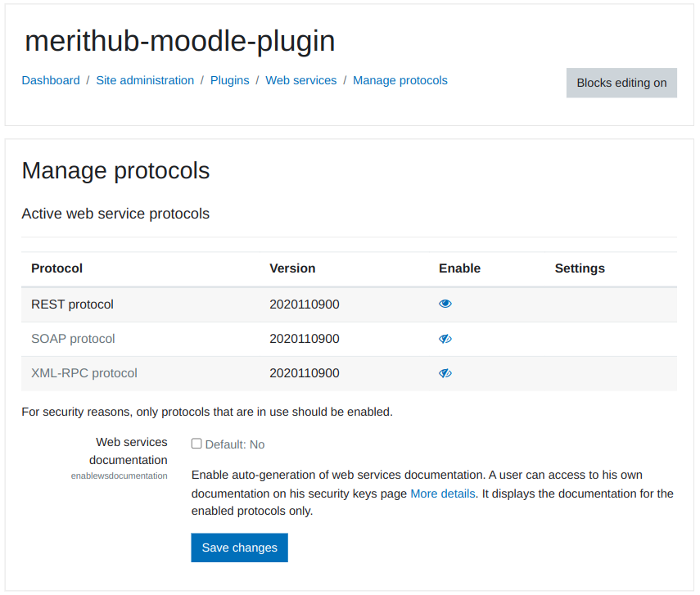Tick the Web services documentation checkbox
Screen dimensions: 700x595
[196, 444]
